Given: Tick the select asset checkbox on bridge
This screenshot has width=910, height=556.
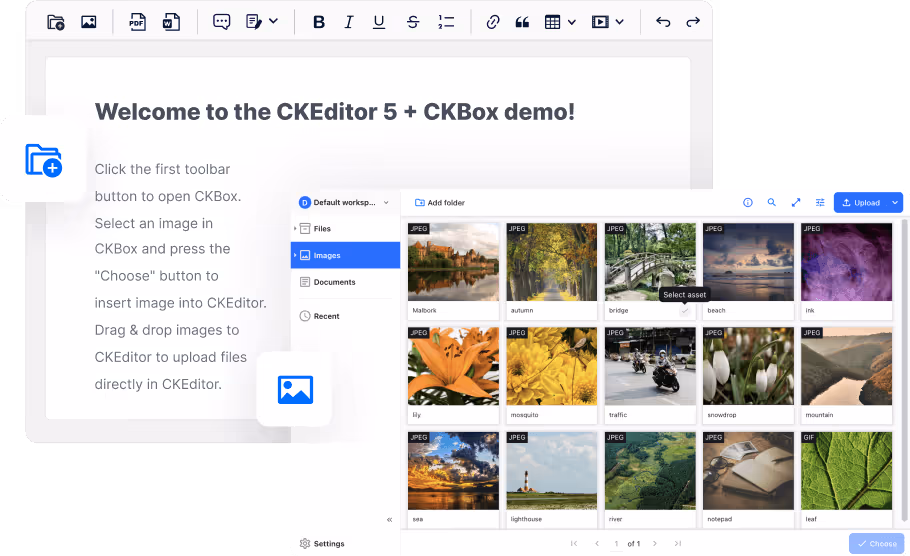Looking at the screenshot, I should click(x=685, y=311).
